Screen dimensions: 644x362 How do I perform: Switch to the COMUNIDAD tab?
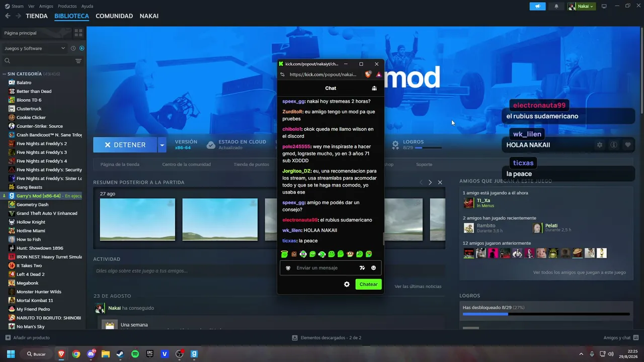114,16
